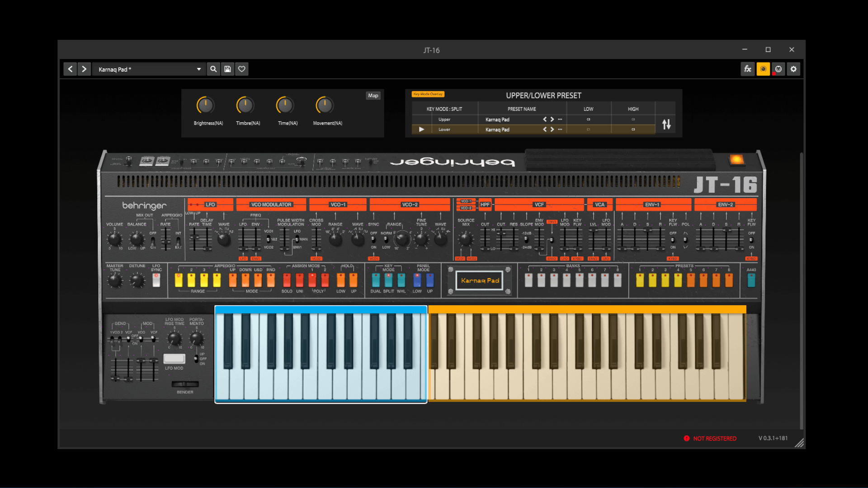Select previous preset for the Upper layer
The width and height of the screenshot is (868, 488).
click(545, 119)
